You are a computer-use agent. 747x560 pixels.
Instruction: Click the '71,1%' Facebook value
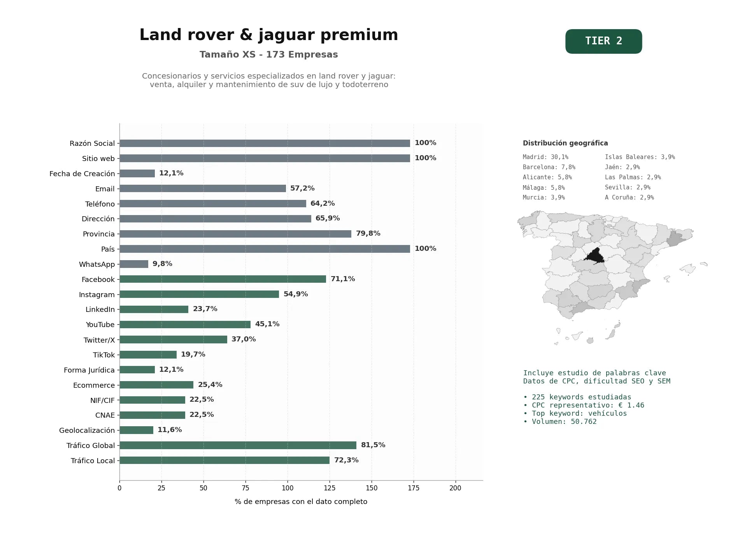pos(343,279)
